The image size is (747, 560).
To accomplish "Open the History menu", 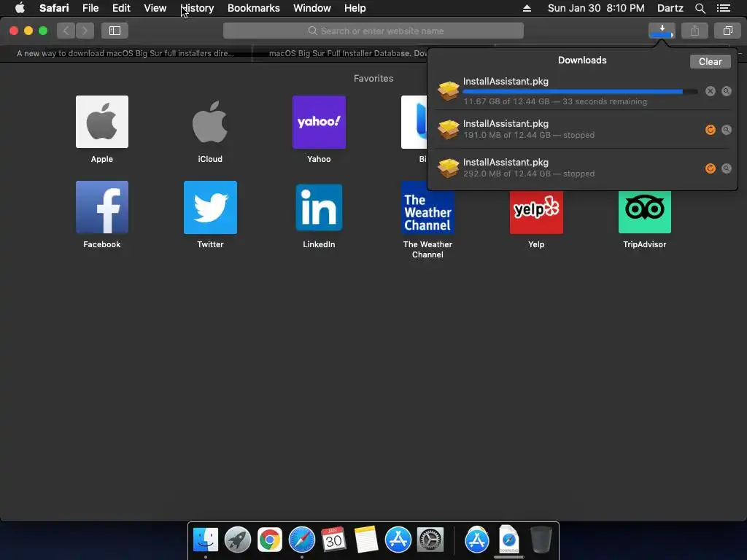I will pos(197,8).
